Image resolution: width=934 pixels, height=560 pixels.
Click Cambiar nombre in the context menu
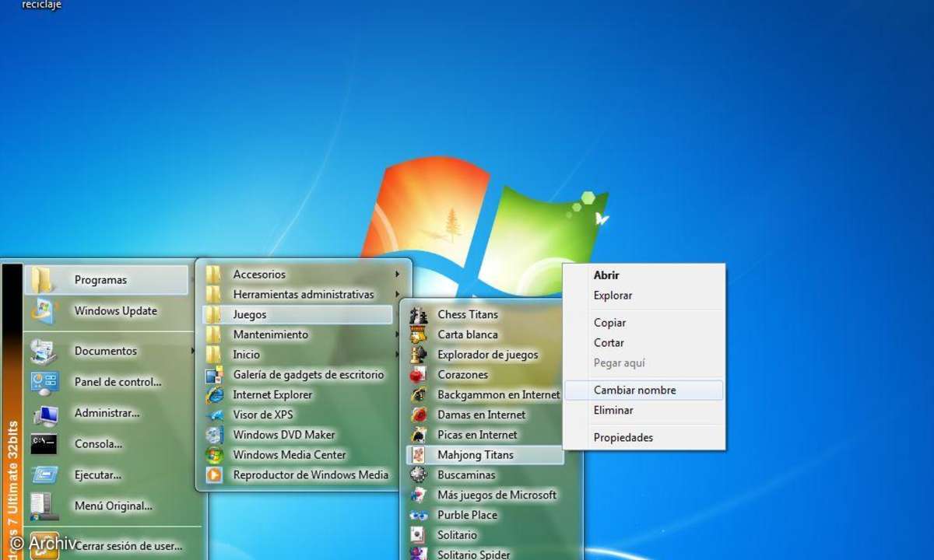(644, 390)
